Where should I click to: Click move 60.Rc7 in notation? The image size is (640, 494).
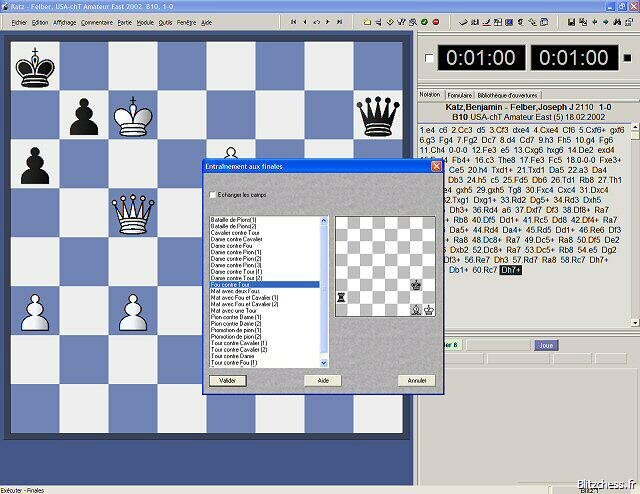click(484, 269)
